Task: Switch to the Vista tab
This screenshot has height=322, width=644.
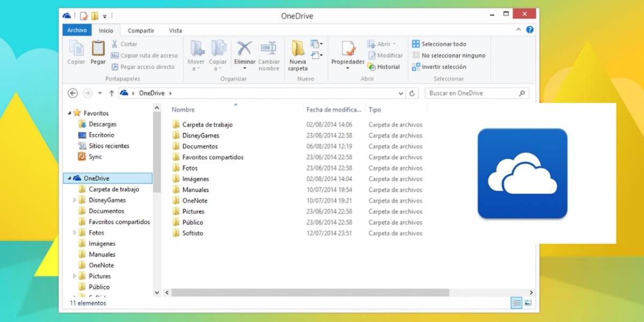Action: (175, 31)
